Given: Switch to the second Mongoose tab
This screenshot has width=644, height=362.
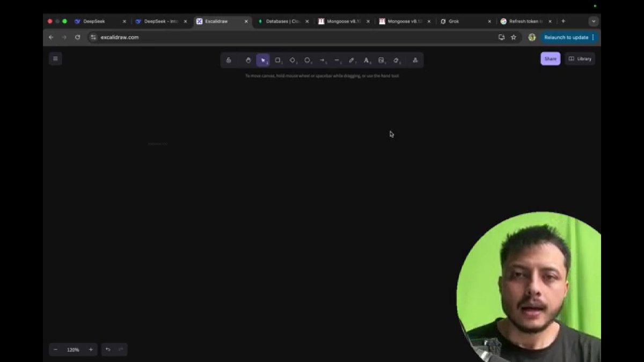Looking at the screenshot, I should (x=404, y=21).
